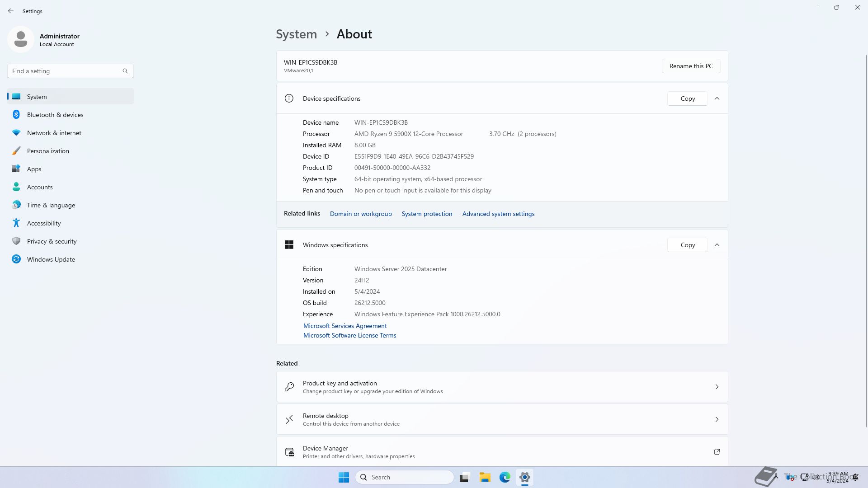This screenshot has width=868, height=488.
Task: Click Rename this PC button
Action: point(691,66)
